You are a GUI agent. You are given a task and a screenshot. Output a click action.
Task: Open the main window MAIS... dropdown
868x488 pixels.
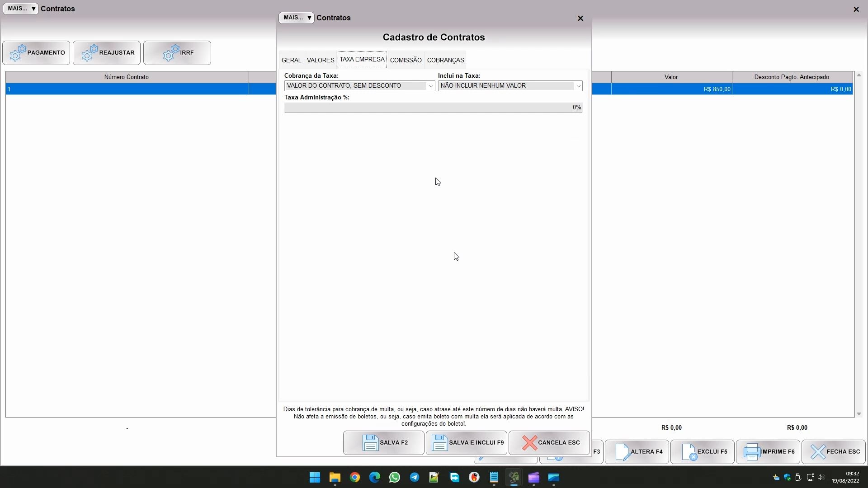point(21,9)
